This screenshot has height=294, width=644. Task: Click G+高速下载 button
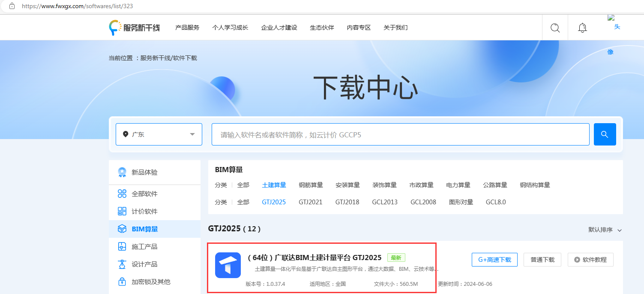(x=494, y=260)
